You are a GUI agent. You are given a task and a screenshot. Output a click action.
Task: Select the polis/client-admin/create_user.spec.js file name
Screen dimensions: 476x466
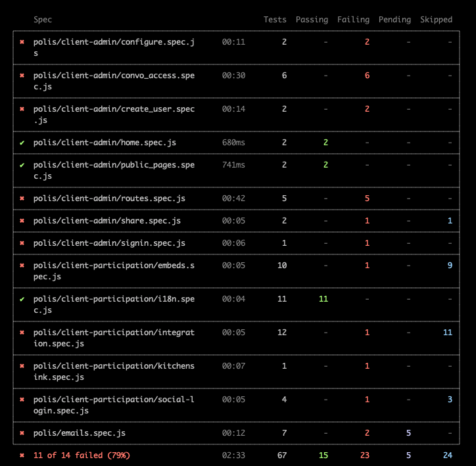tap(114, 114)
